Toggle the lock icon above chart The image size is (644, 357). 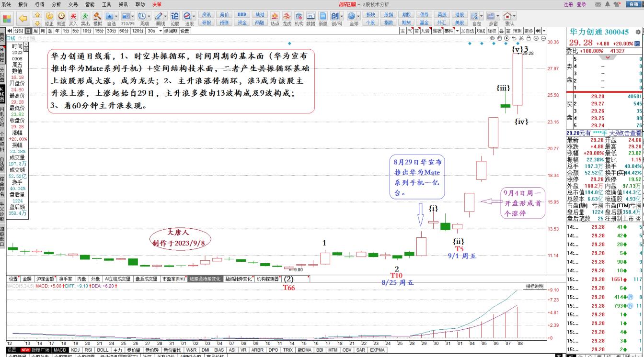[x=529, y=38]
